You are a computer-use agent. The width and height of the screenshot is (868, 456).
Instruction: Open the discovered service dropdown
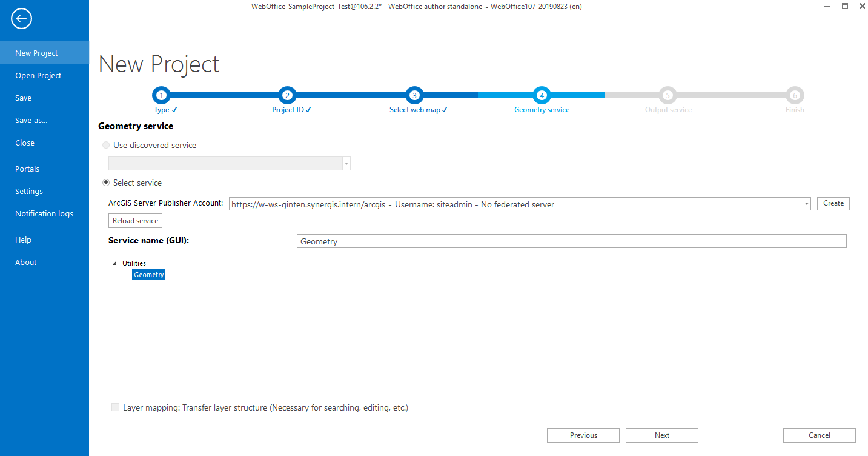point(346,163)
